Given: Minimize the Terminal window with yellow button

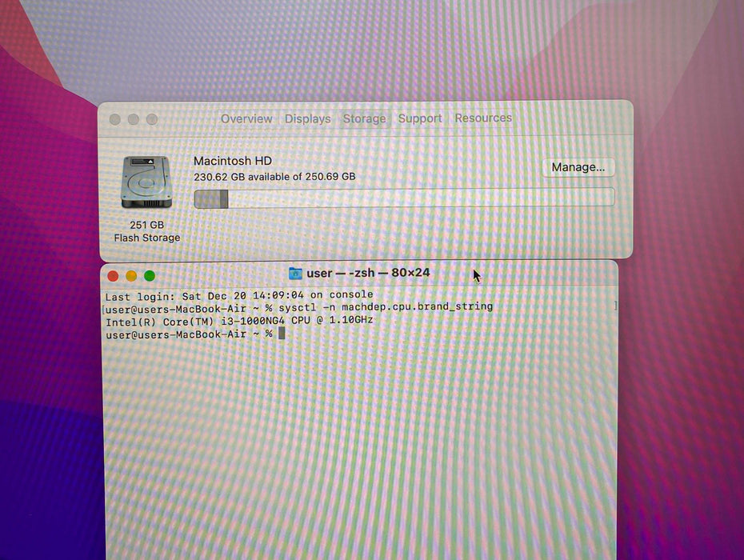Looking at the screenshot, I should pyautogui.click(x=131, y=276).
